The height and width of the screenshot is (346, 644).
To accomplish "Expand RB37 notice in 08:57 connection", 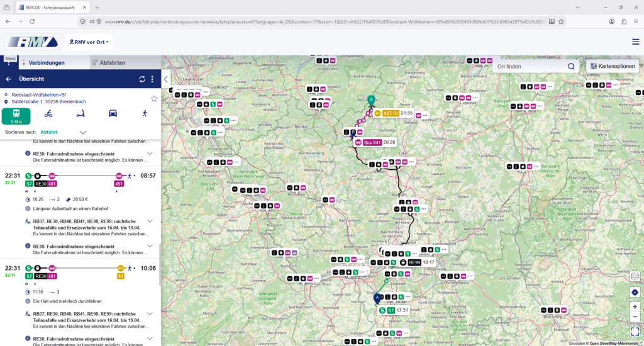I will tap(150, 221).
